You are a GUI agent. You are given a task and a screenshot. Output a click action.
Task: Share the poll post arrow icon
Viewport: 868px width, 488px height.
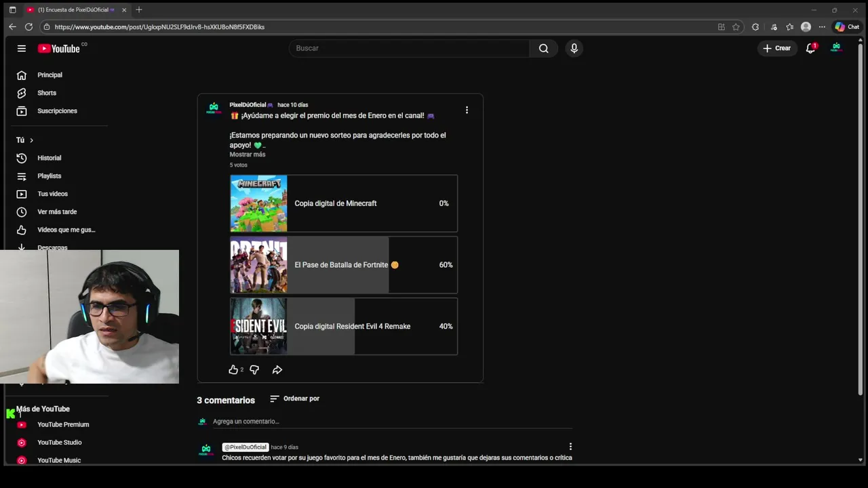click(277, 369)
